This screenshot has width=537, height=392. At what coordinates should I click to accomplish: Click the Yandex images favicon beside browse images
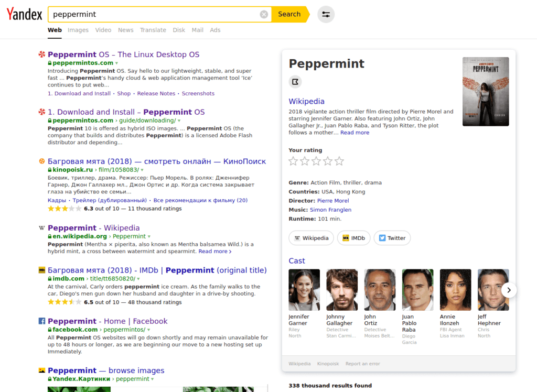(x=42, y=371)
